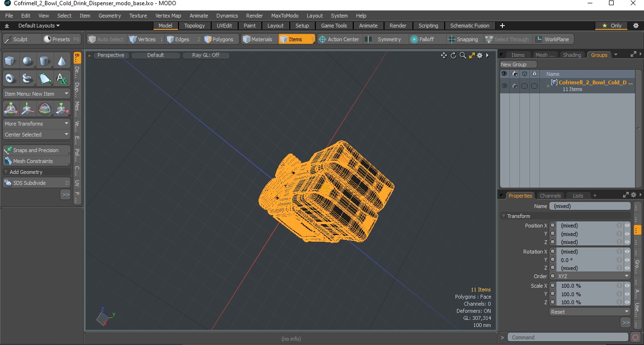644x345 pixels.
Task: Open the More Transforms dropdown
Action: point(36,124)
